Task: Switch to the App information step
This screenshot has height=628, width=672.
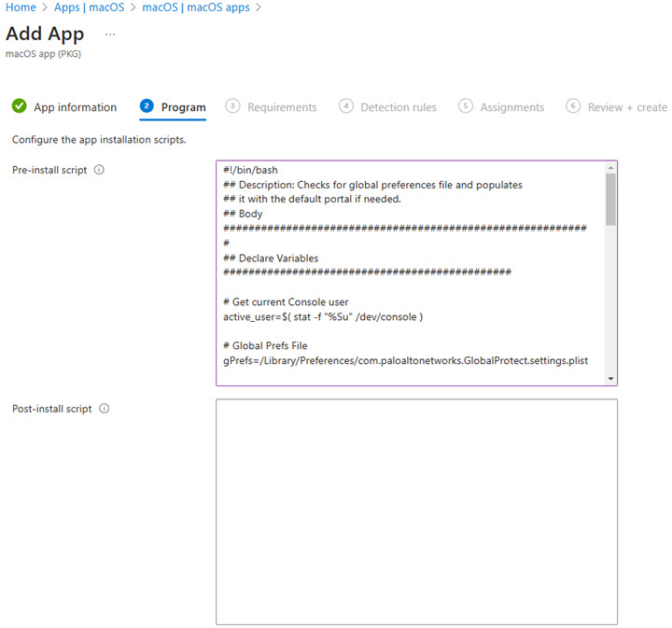Action: click(75, 107)
